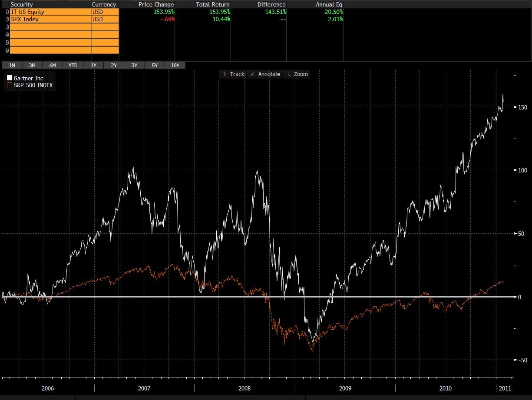532x400 pixels.
Task: Pick the 5Y range button
Action: (155, 66)
